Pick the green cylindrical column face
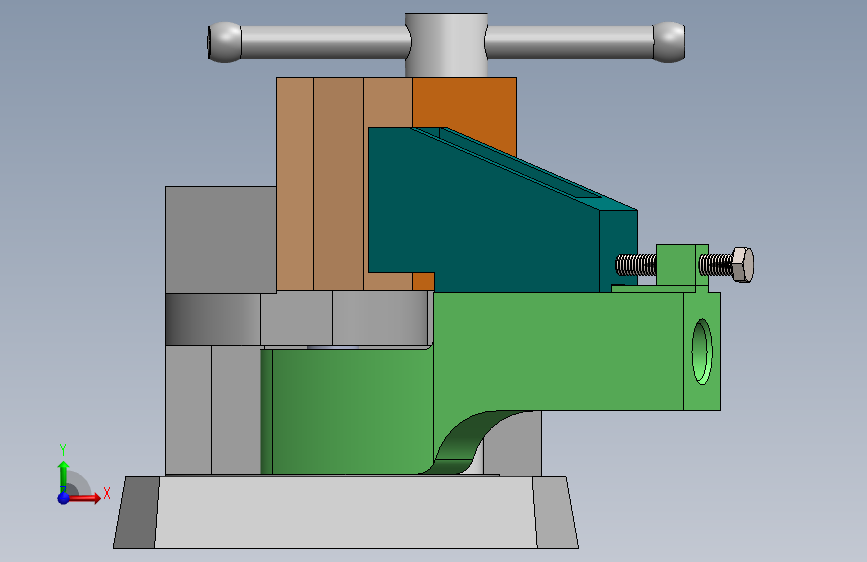 point(352,411)
